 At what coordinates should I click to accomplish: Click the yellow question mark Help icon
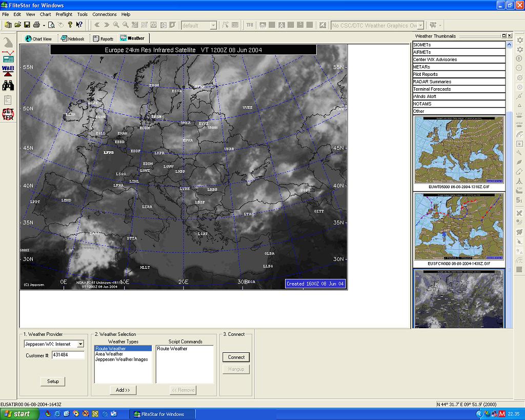(70, 25)
